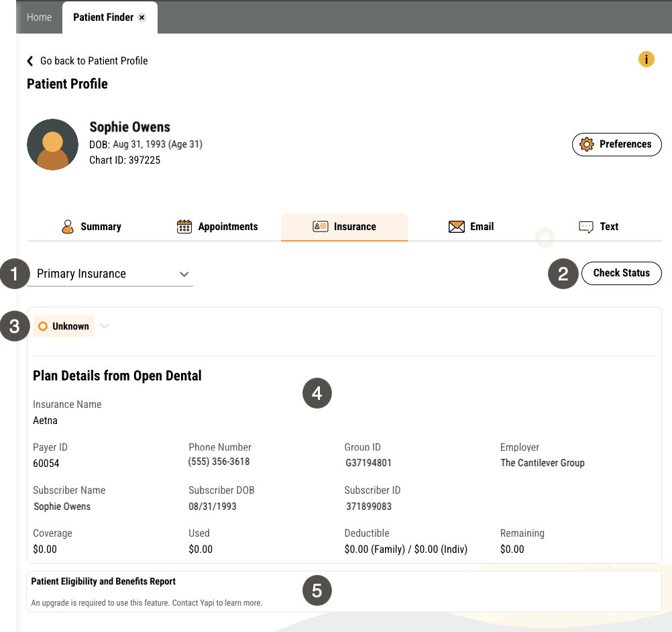Viewport: 672px width, 632px height.
Task: Click Patient Eligibility and Benefits Report heading
Action: pyautogui.click(x=103, y=582)
